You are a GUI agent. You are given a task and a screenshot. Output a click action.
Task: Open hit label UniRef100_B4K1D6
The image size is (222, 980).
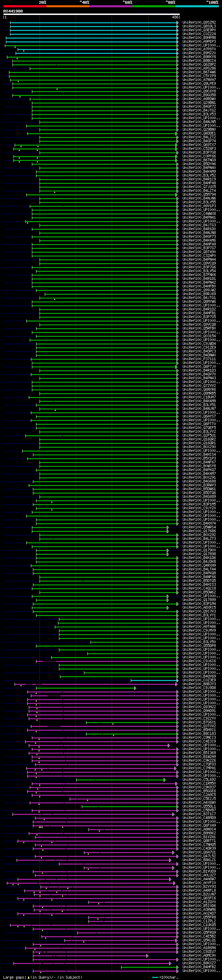[x=199, y=557]
